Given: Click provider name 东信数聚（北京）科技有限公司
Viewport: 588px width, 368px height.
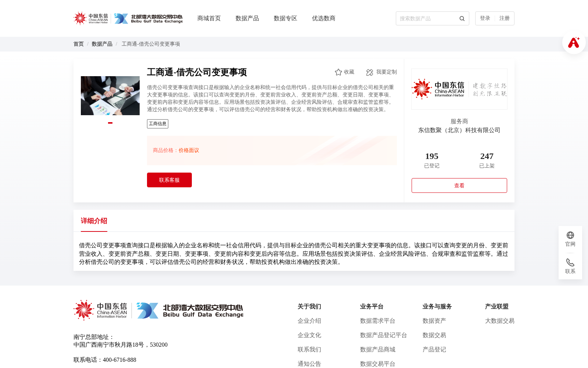Looking at the screenshot, I should (x=459, y=130).
